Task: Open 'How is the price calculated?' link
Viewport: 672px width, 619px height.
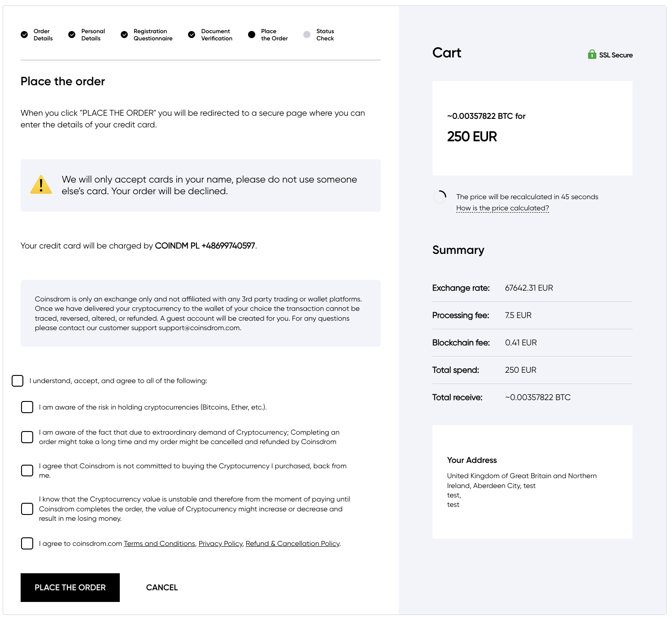Action: pyautogui.click(x=502, y=208)
